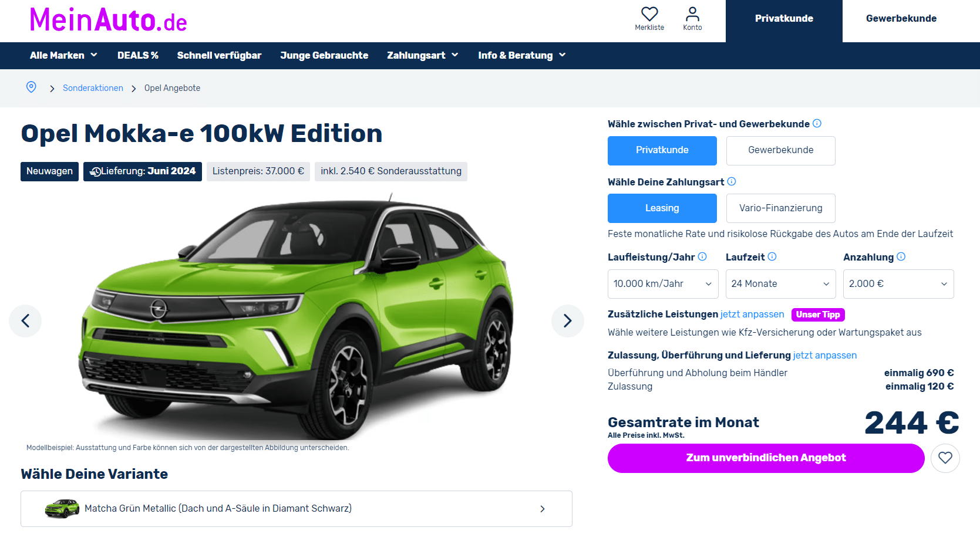Screen dimensions: 980x534
Task: Show the previous car image
Action: [x=25, y=320]
